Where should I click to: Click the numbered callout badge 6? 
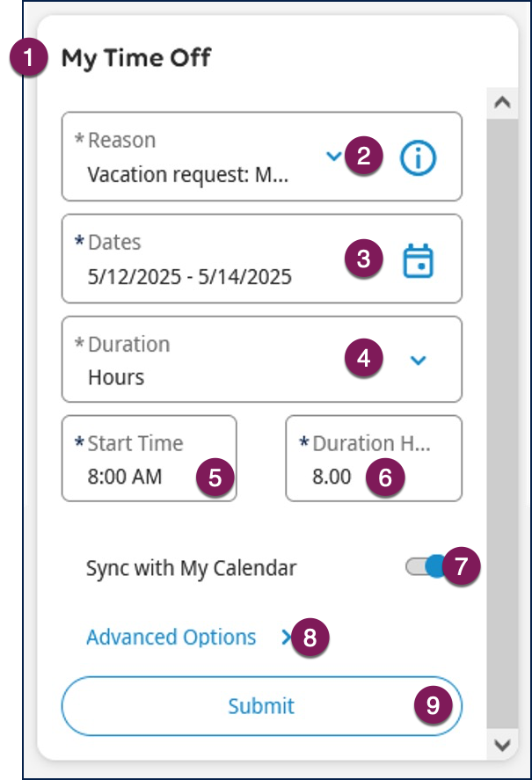pyautogui.click(x=386, y=477)
